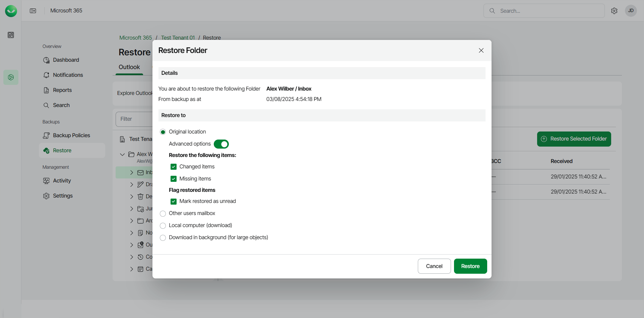
Task: Uncheck Mark restored as unread
Action: point(174,202)
